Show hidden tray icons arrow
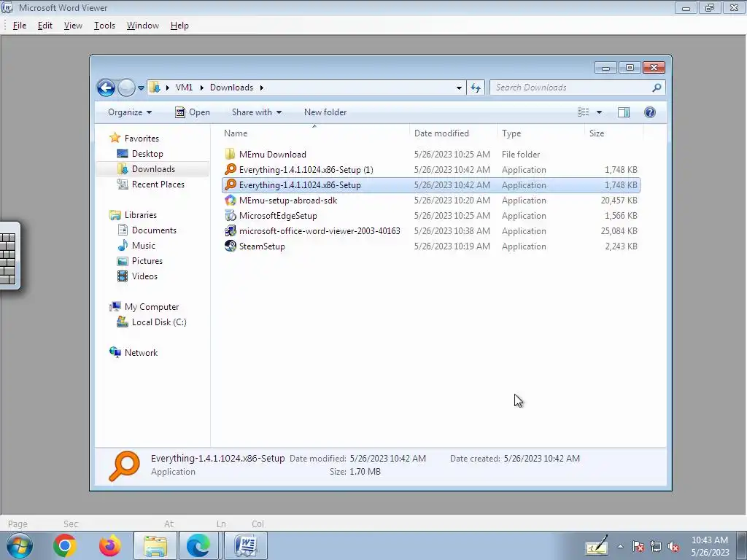 click(620, 547)
